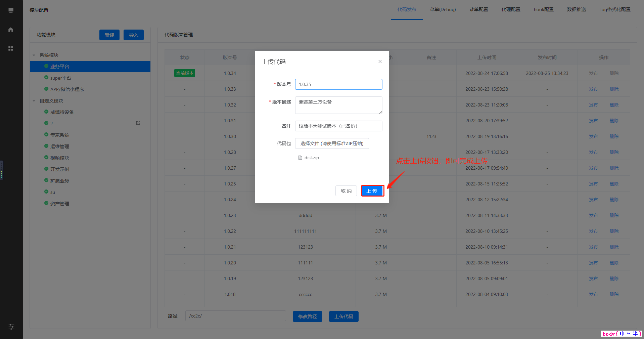
Task: Click the green status icon beside su
Action: 46,192
